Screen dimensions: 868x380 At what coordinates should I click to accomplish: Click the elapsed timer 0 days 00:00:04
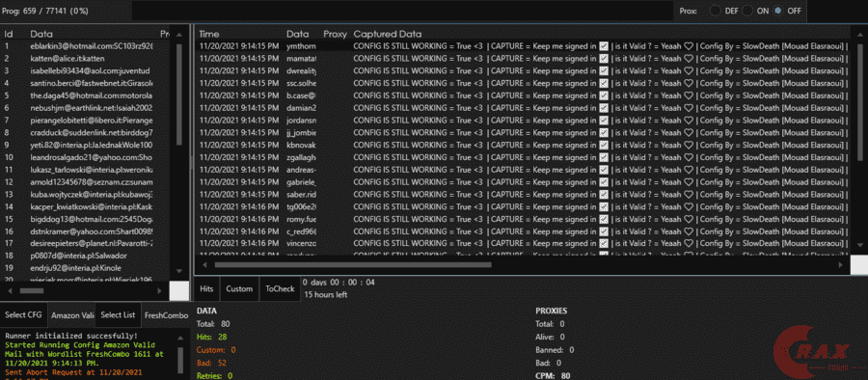pyautogui.click(x=339, y=282)
